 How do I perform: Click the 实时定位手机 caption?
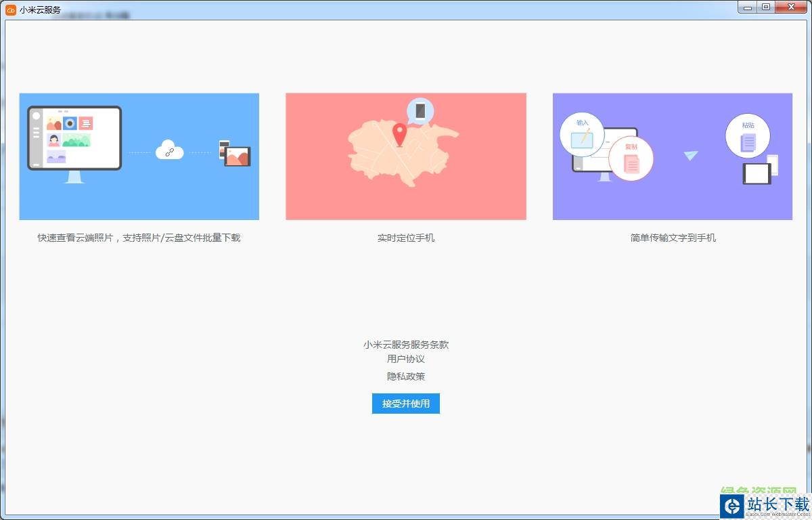406,238
